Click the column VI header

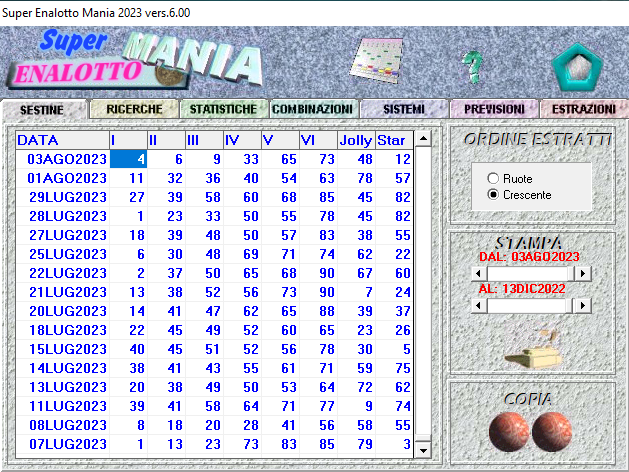(318, 140)
